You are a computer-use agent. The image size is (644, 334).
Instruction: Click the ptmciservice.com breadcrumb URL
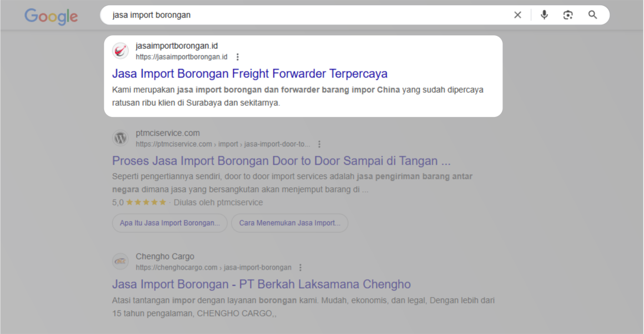(x=223, y=144)
